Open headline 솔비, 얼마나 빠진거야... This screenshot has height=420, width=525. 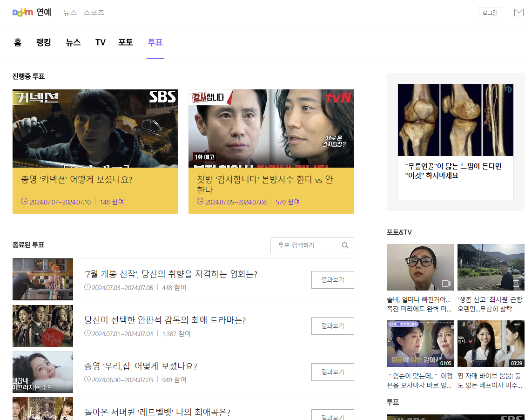pyautogui.click(x=419, y=304)
